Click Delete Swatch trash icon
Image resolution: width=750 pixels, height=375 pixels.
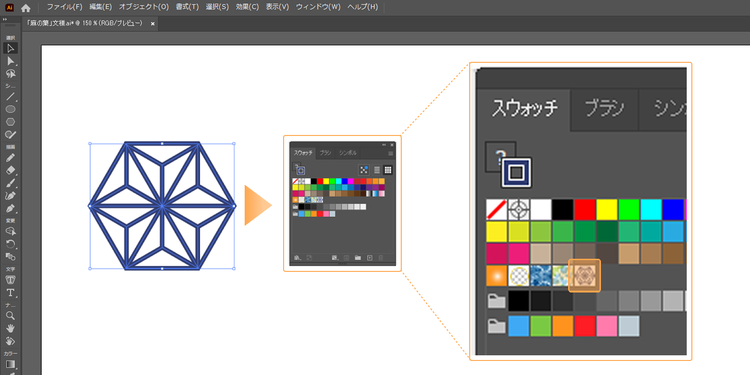[380, 257]
